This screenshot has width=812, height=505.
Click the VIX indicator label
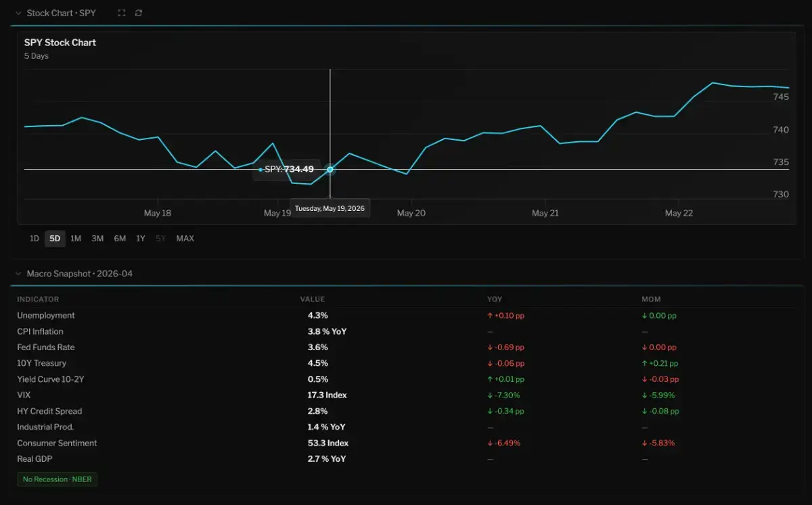[24, 395]
